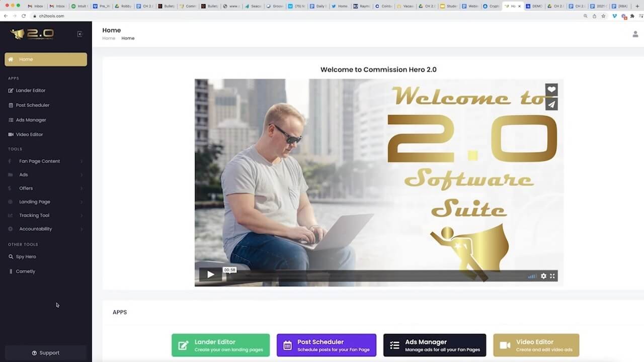Click the Accountability gear icon
Image resolution: width=644 pixels, height=362 pixels.
11,229
